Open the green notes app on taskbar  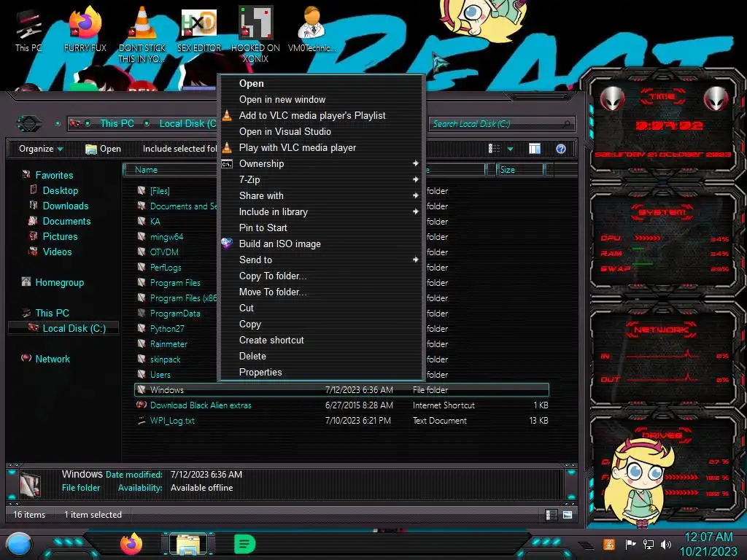245,544
